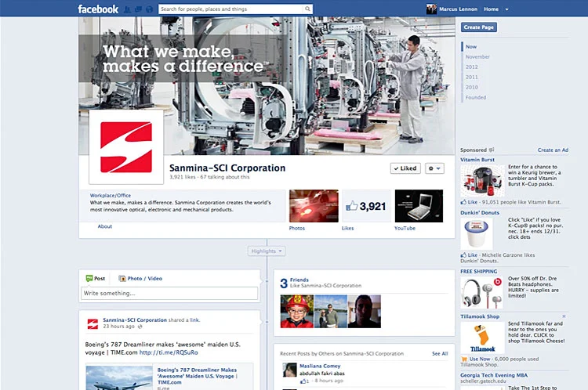The height and width of the screenshot is (390, 588).
Task: Go to Home
Action: pyautogui.click(x=492, y=9)
